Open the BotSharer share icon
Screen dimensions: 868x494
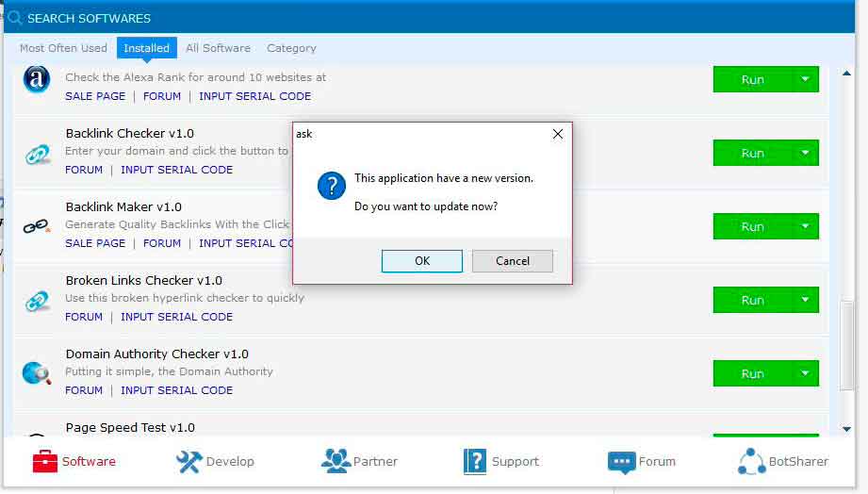pos(751,461)
